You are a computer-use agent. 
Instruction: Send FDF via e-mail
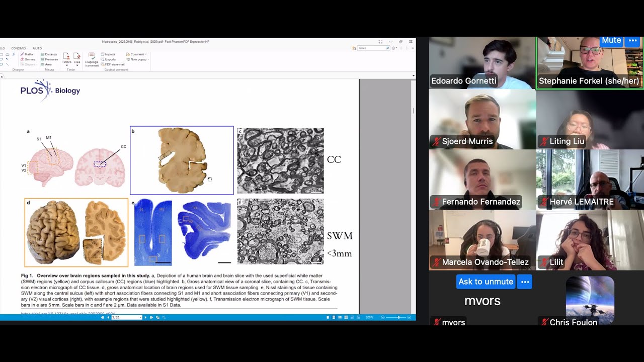click(x=112, y=64)
